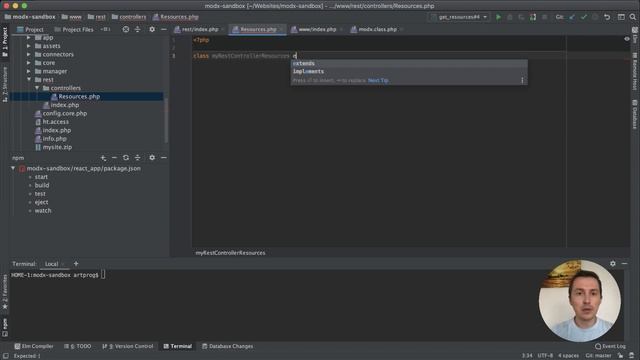The height and width of the screenshot is (360, 640).
Task: Open Search Everywhere magnifier icon
Action: pyautogui.click(x=633, y=17)
